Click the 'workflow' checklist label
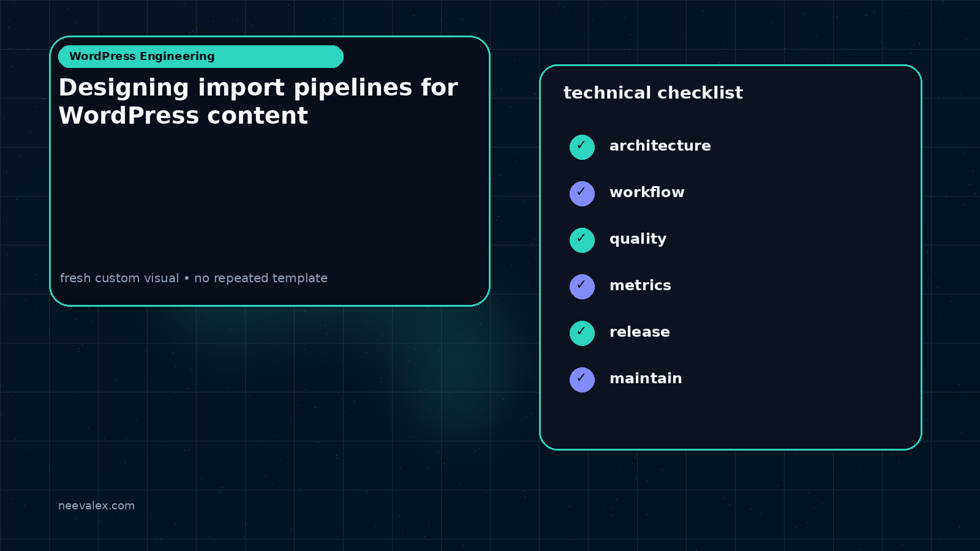The height and width of the screenshot is (551, 980). point(647,192)
